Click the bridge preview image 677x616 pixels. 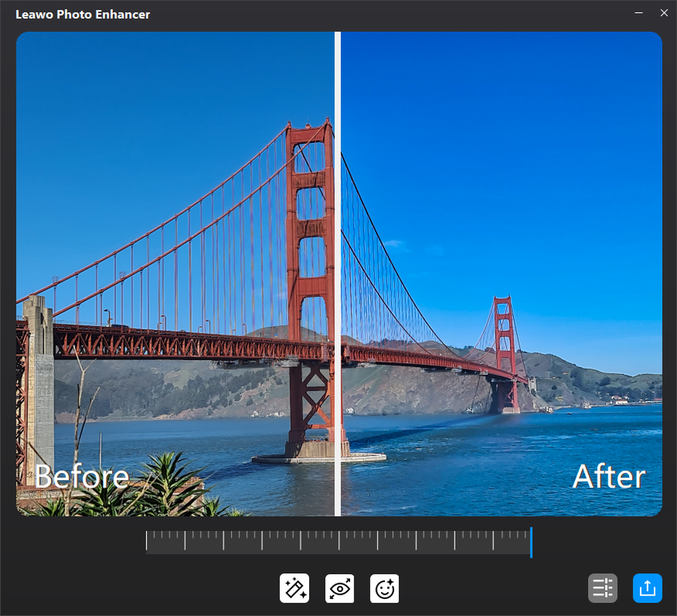(339, 273)
